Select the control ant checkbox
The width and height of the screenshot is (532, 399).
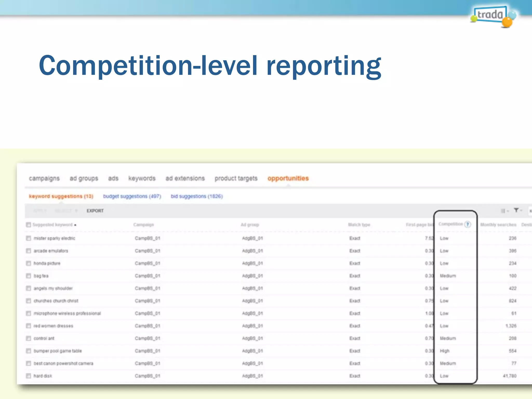click(x=28, y=338)
